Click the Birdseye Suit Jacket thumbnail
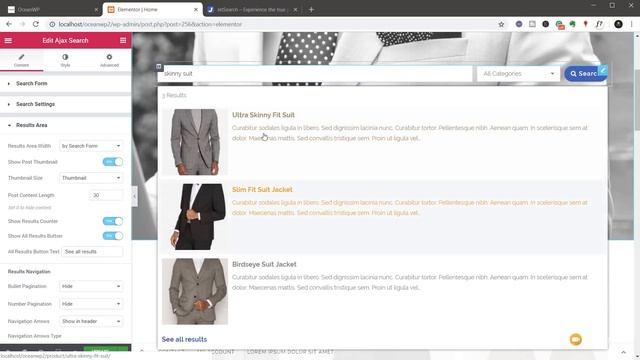 pyautogui.click(x=195, y=291)
